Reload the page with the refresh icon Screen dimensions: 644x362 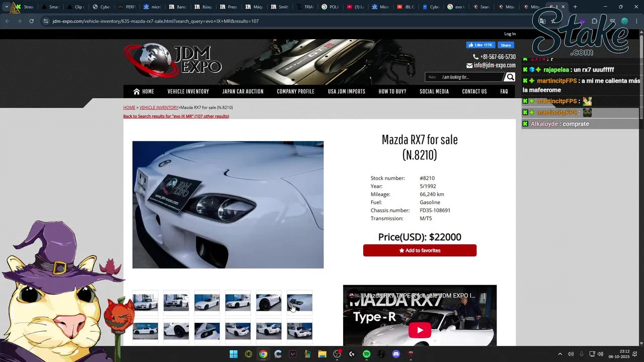(x=31, y=21)
